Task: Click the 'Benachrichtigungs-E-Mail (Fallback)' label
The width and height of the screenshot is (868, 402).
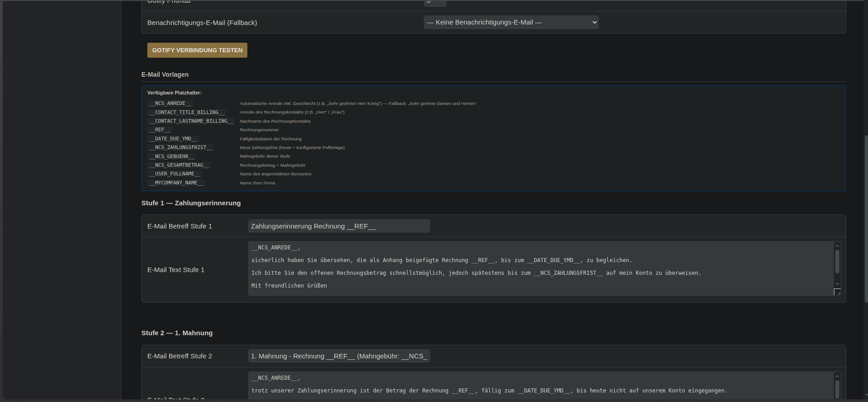Action: click(202, 22)
